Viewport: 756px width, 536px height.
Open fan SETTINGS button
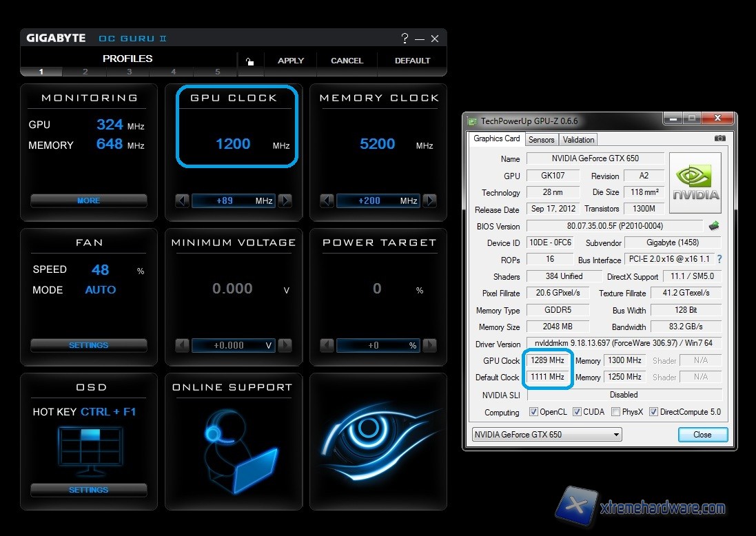(88, 345)
